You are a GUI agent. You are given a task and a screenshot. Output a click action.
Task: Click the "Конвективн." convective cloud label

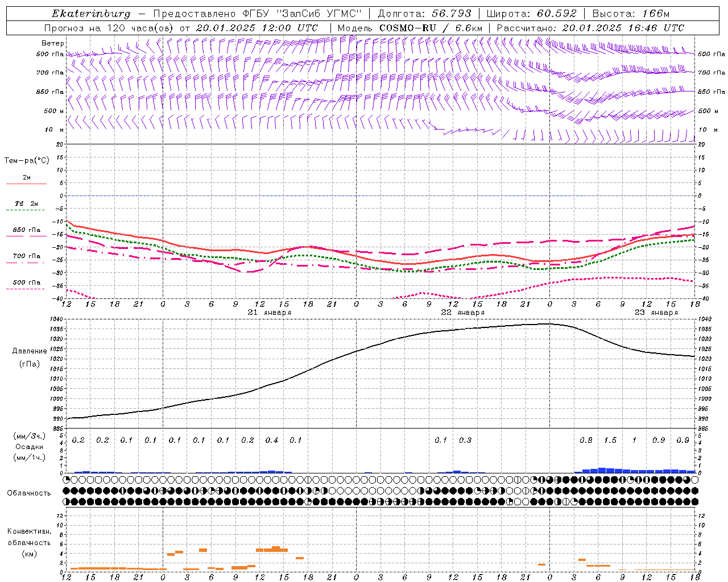point(29,531)
